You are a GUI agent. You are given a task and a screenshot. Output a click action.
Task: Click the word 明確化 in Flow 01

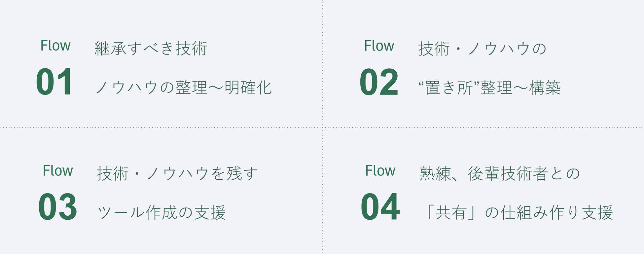248,88
